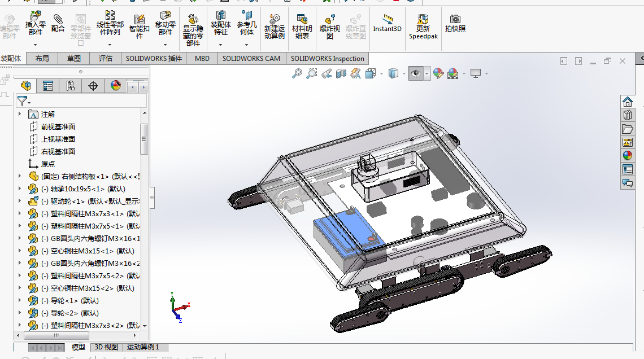Open the 移动零部件 dropdown arrow
The width and height of the screenshot is (644, 359).
(x=166, y=45)
